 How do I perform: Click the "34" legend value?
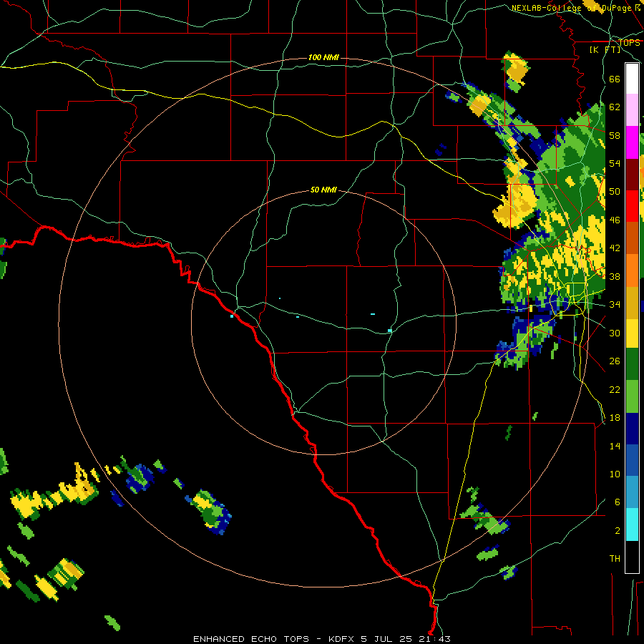click(x=615, y=305)
